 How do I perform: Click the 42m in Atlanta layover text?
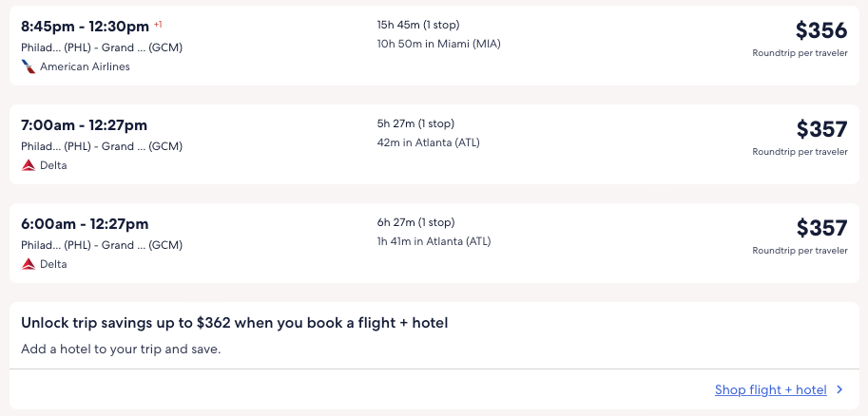point(428,142)
